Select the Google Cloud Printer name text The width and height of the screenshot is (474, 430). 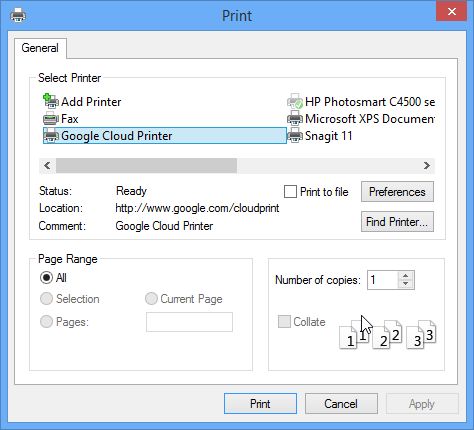[117, 136]
